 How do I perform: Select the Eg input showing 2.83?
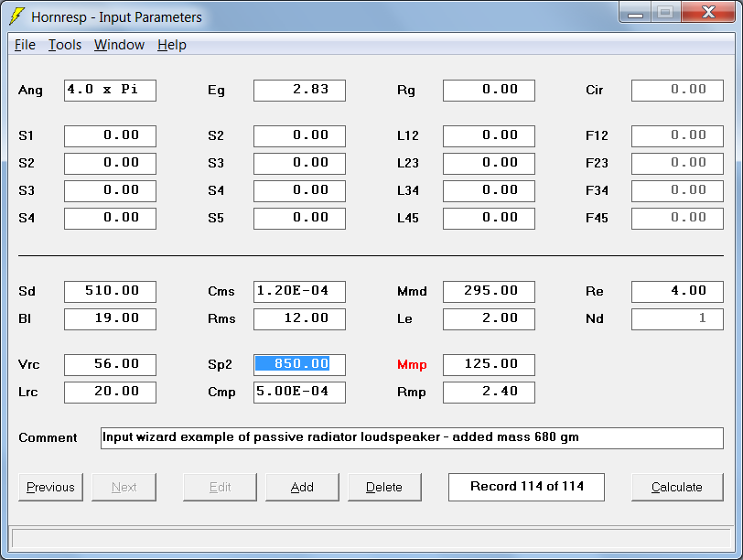[x=299, y=91]
